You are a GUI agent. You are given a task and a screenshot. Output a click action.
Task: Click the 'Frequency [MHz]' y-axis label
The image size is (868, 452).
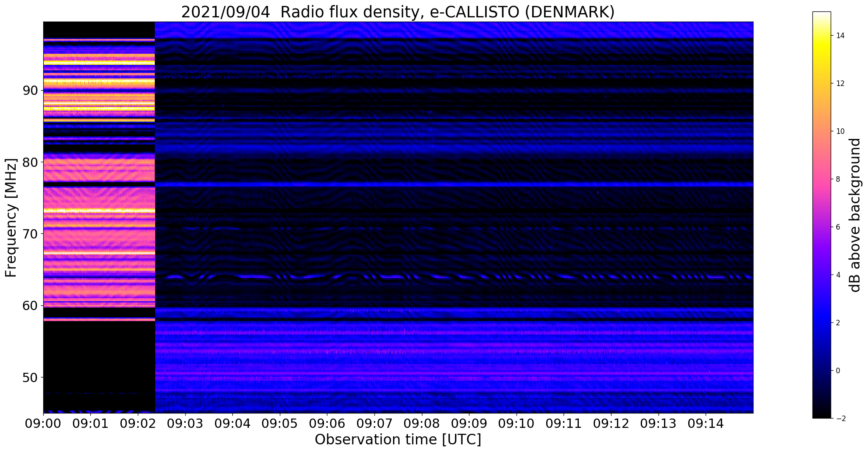point(11,218)
